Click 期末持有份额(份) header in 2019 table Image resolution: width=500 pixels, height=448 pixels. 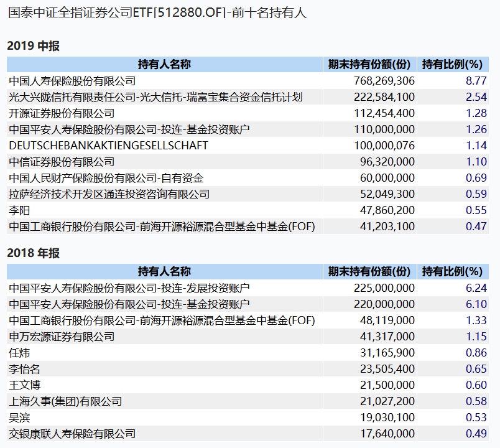pyautogui.click(x=369, y=65)
